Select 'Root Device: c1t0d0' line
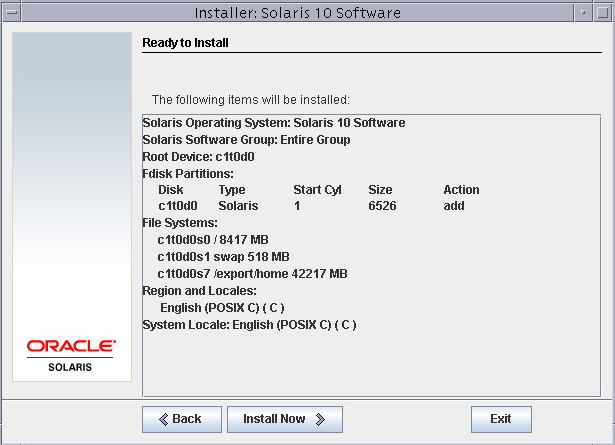This screenshot has height=445, width=615. pos(198,157)
